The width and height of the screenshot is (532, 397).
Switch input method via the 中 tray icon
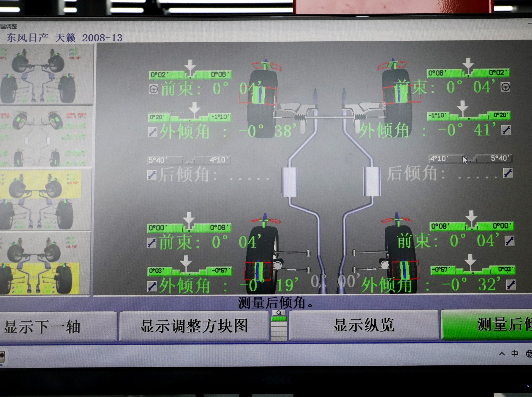click(515, 354)
